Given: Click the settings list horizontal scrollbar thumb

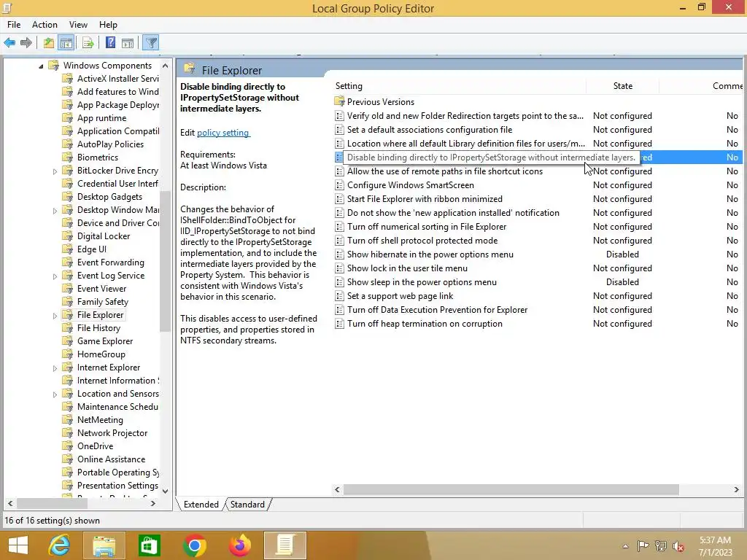Looking at the screenshot, I should click(511, 489).
